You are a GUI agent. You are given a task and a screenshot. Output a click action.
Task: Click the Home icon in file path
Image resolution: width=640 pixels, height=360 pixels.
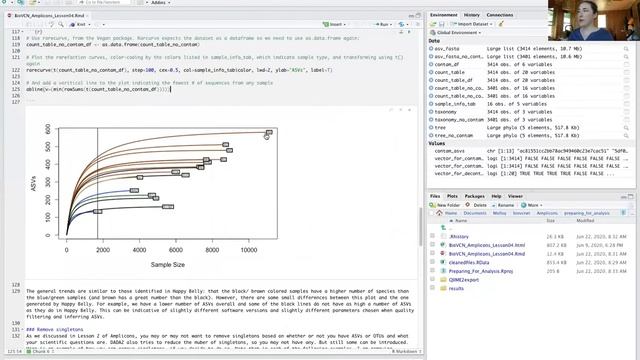pos(440,213)
